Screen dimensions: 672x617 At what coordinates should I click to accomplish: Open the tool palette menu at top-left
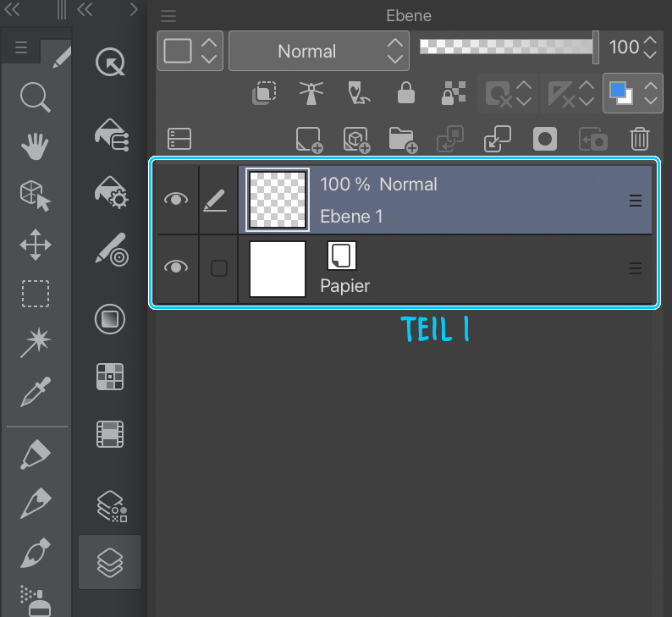click(21, 49)
